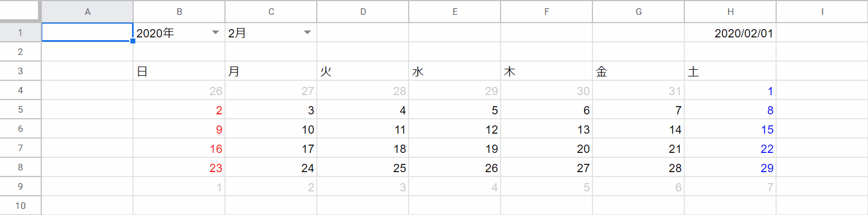Select greyed-out date 31 in row 4
This screenshot has height=215, width=868.
(x=638, y=91)
